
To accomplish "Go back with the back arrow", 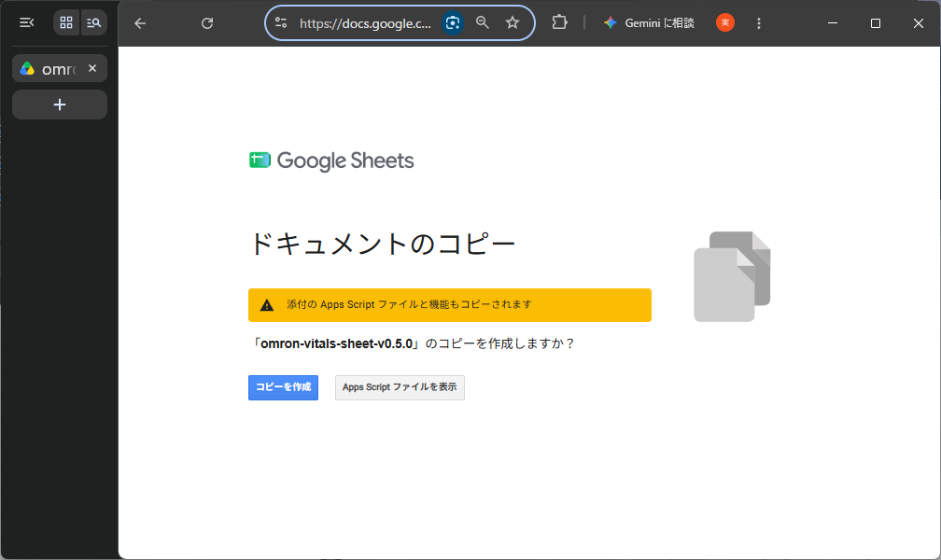I will [x=140, y=23].
